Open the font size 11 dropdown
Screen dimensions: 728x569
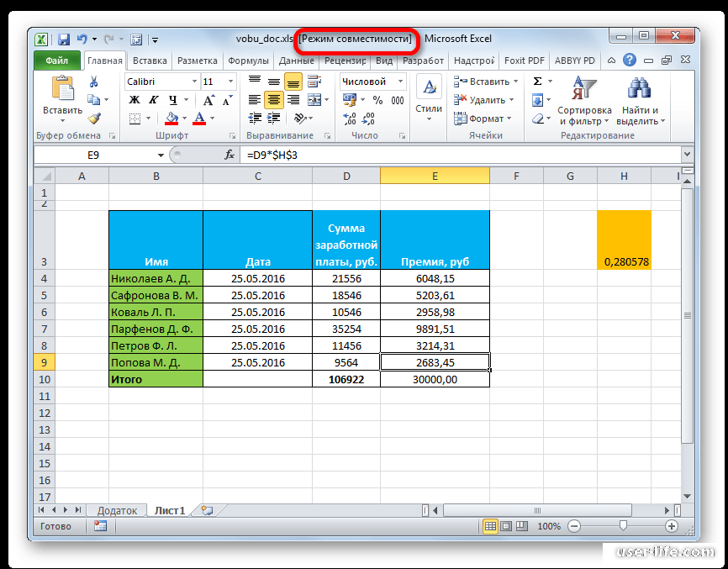(x=230, y=82)
